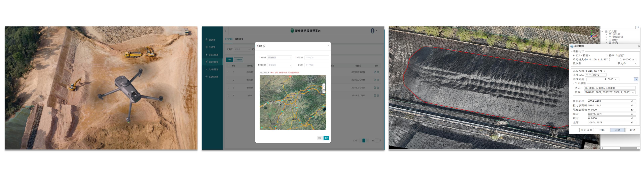Click the draw pencil icon on map
Image resolution: width=644 pixels, height=181 pixels.
click(x=324, y=86)
